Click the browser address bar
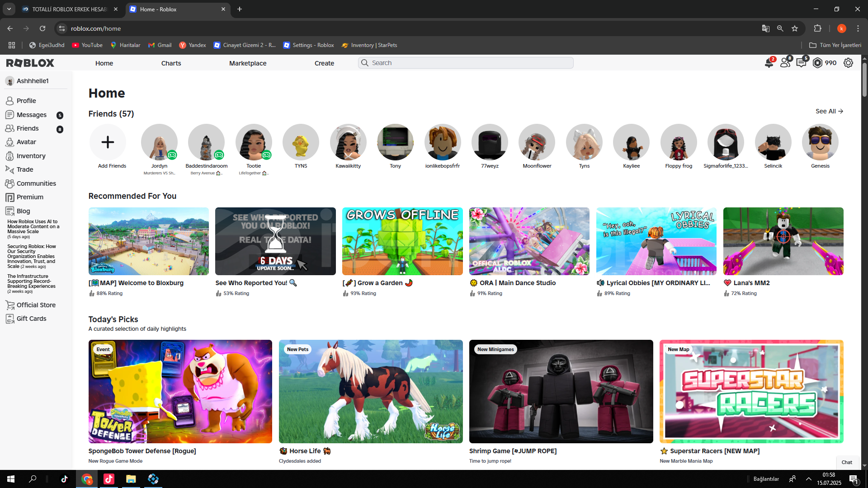This screenshot has width=868, height=488. click(x=407, y=28)
